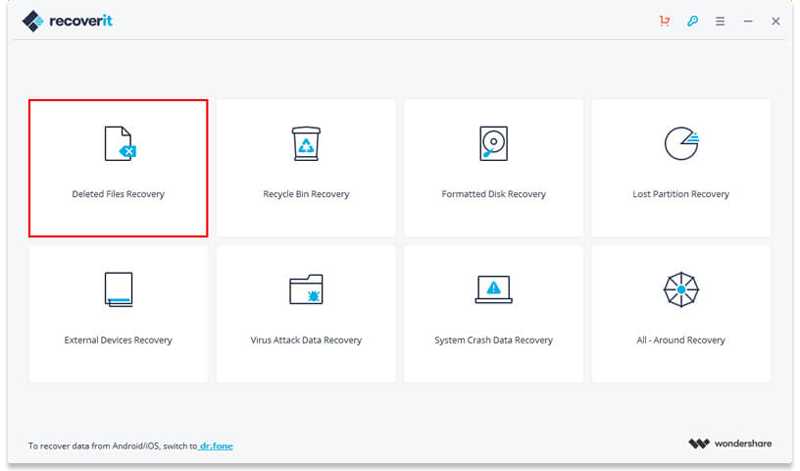Minimize the Recoverit window
This screenshot has height=471, width=800.
point(748,21)
